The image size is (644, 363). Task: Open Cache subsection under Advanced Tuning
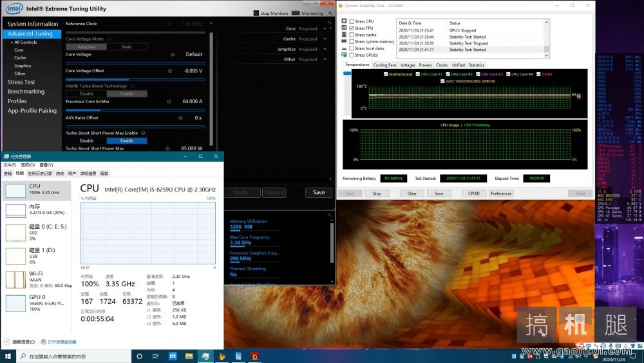point(20,58)
